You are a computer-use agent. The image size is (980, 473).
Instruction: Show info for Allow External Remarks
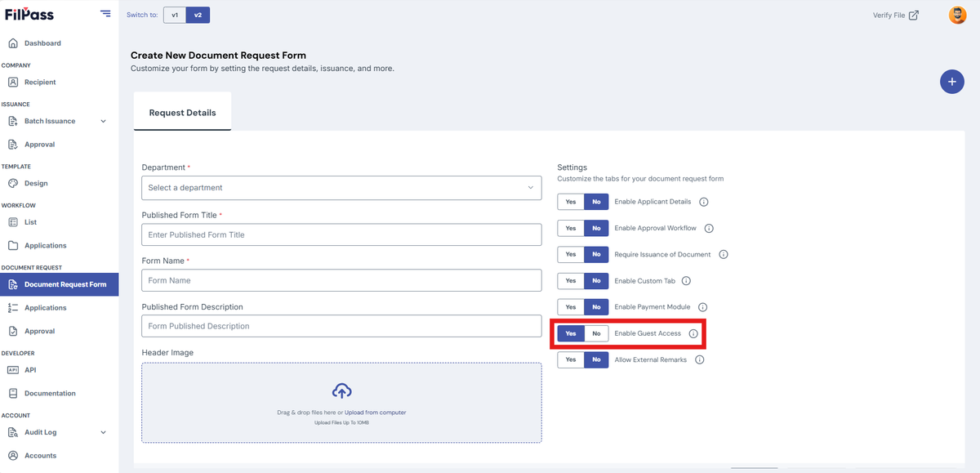(x=699, y=359)
